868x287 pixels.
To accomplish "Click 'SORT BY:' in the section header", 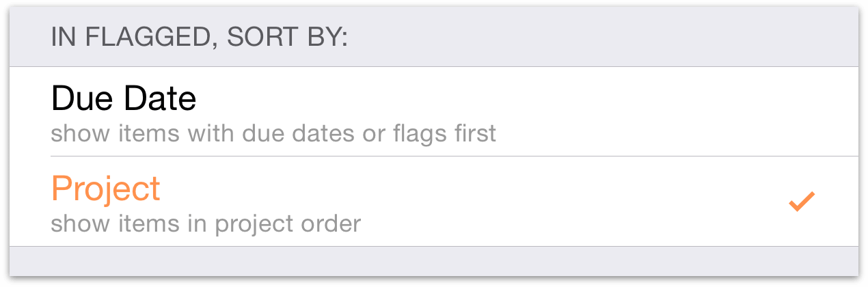I will coord(288,38).
